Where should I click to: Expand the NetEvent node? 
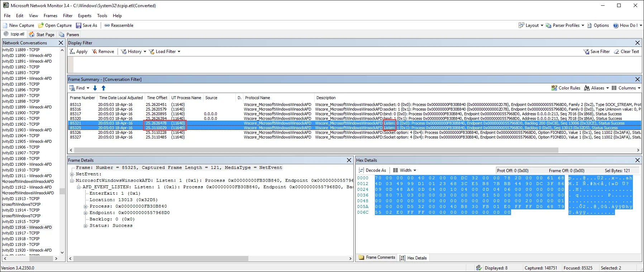[72, 174]
